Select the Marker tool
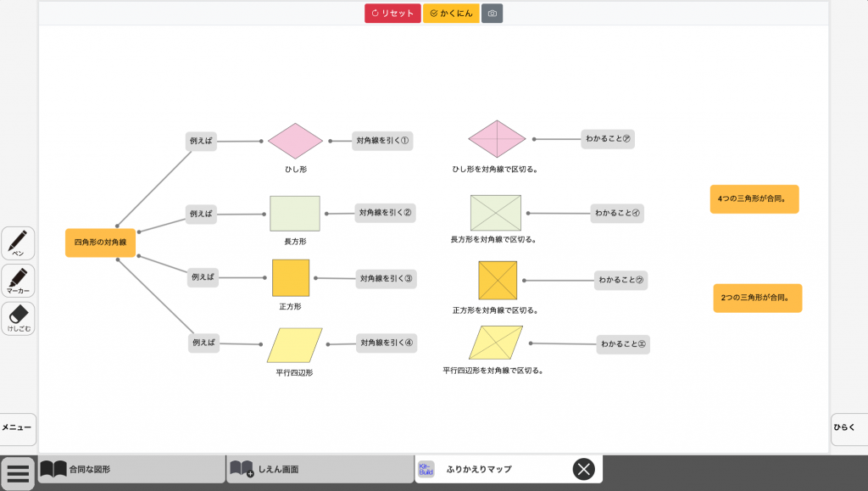868x491 pixels. [18, 281]
